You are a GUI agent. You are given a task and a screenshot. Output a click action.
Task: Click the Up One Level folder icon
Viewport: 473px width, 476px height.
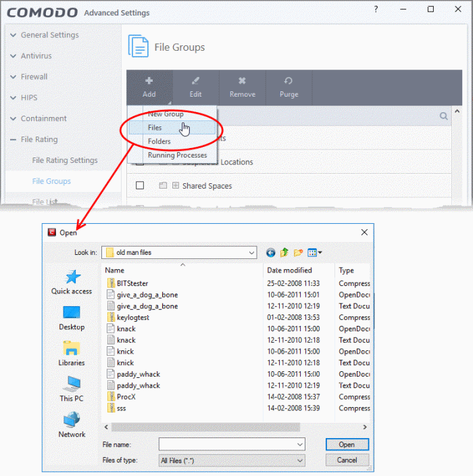284,253
